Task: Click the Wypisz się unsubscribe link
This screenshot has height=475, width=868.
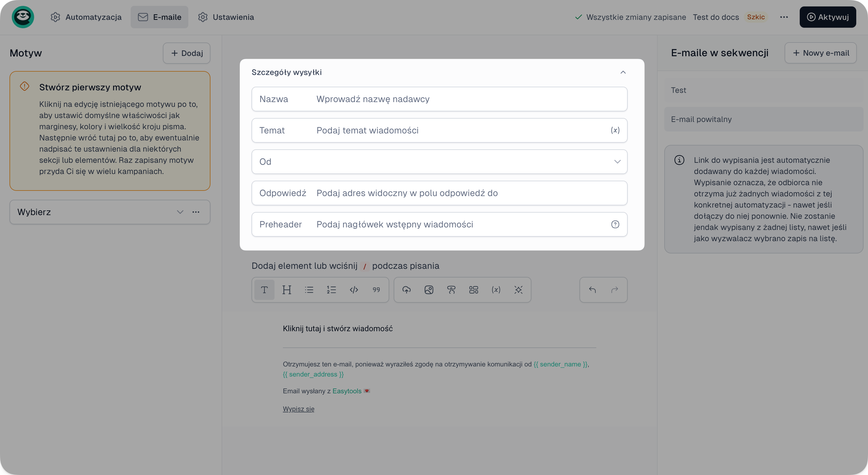Action: tap(299, 409)
